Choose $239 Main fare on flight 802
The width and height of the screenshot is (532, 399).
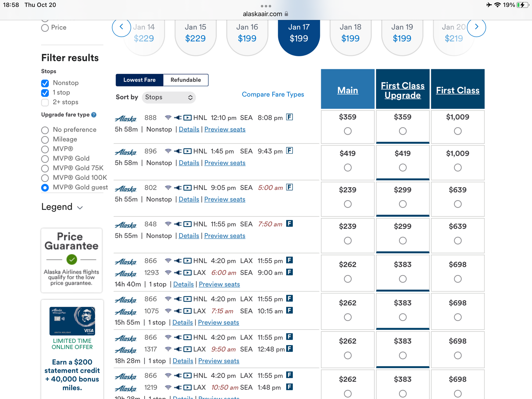pos(347,204)
